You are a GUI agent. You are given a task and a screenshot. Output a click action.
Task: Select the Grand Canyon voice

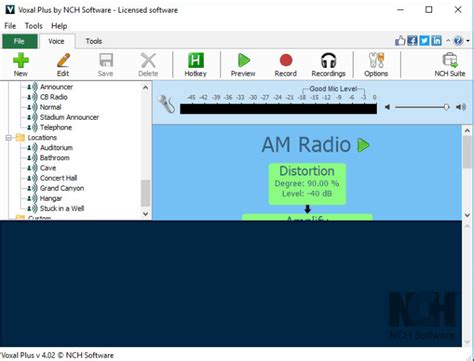tap(62, 188)
